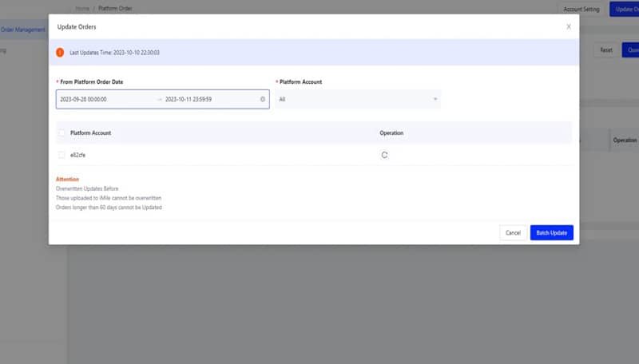Click the Home breadcrumb link

point(82,8)
